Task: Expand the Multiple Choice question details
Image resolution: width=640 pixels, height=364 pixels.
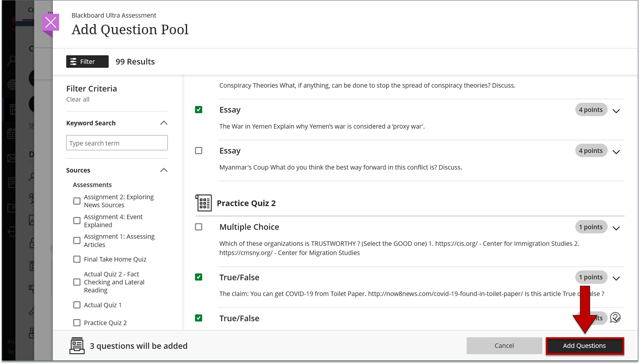Action: 616,228
